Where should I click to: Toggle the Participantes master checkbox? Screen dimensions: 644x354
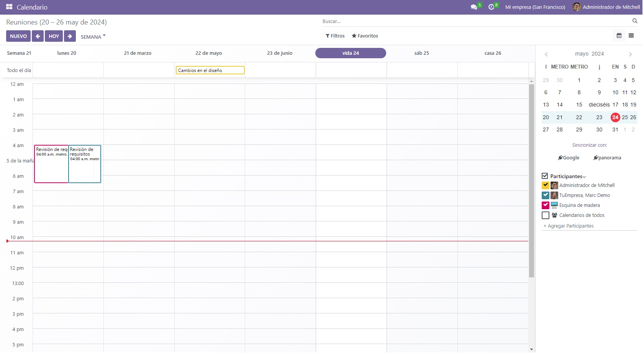click(x=545, y=176)
